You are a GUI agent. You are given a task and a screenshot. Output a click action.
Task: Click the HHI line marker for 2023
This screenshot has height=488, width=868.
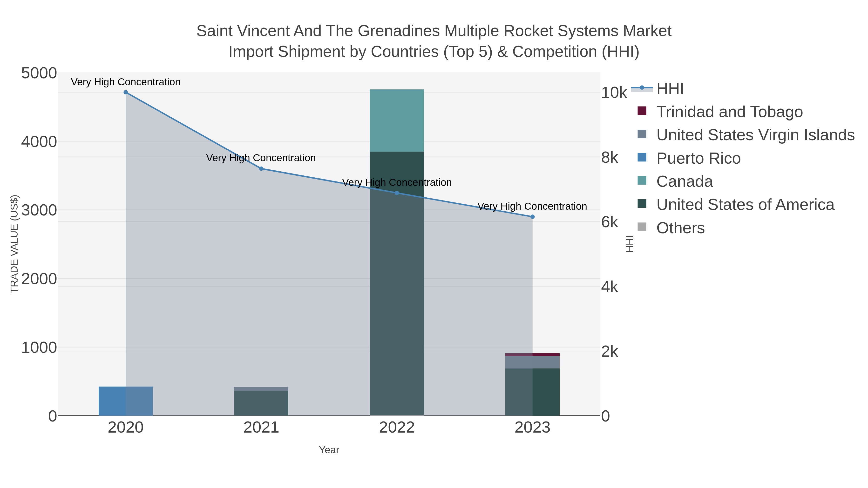coord(532,217)
